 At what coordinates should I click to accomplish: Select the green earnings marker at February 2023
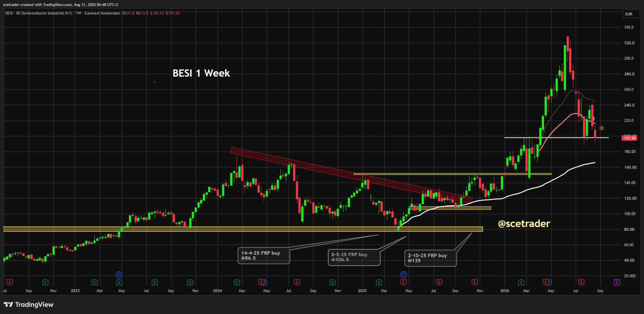tap(94, 282)
